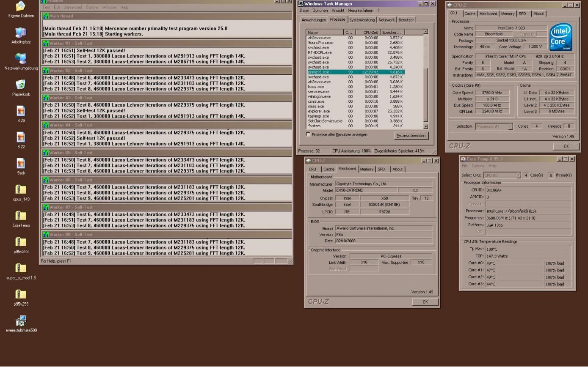Open the Netzwerkumgebung desktop icon

tap(21, 59)
